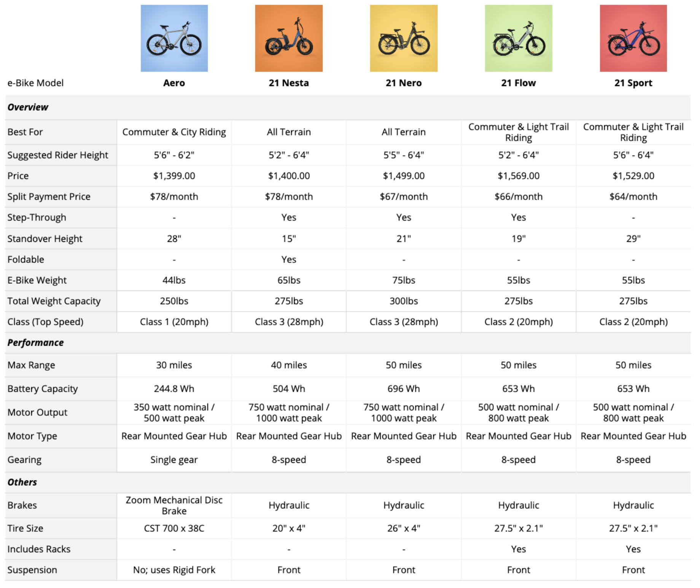
Task: Click the Suggested Rider Height label
Action: pos(58,155)
